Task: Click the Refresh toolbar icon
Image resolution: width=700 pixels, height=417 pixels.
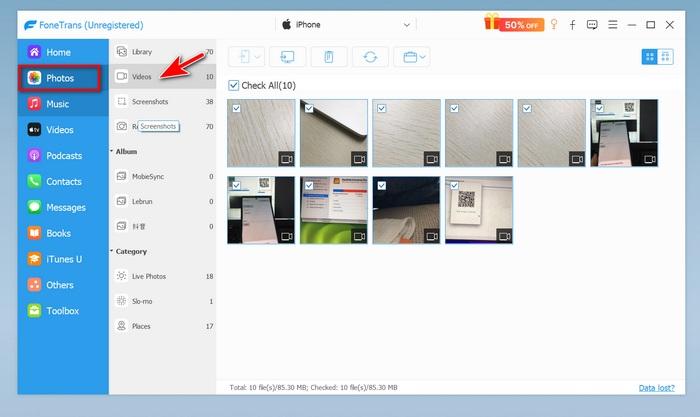Action: 369,57
